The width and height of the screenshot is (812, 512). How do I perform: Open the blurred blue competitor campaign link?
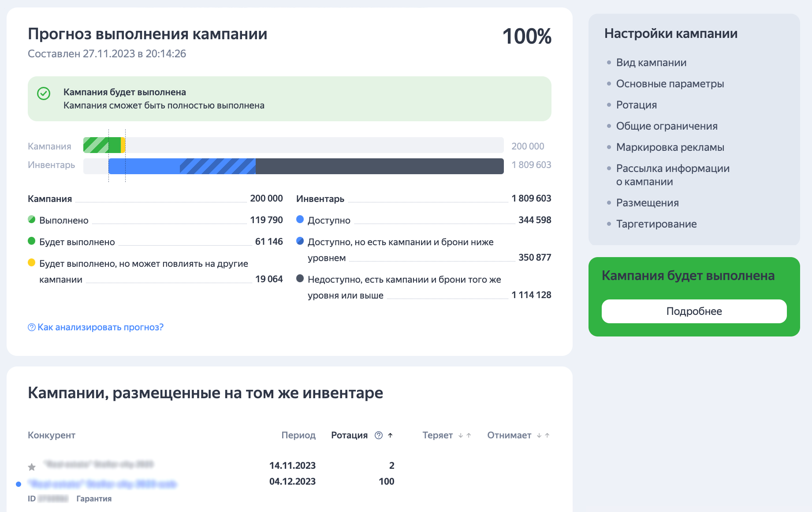(x=102, y=484)
